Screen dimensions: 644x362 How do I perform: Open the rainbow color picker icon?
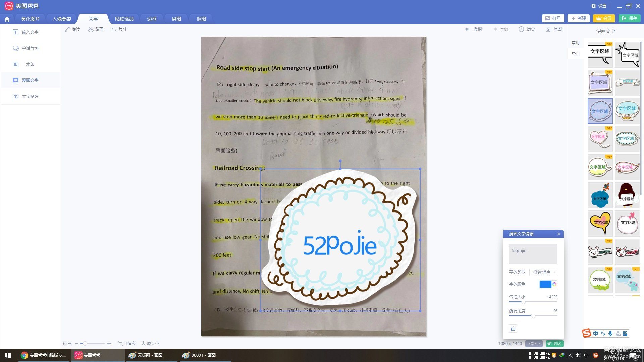coord(554,284)
